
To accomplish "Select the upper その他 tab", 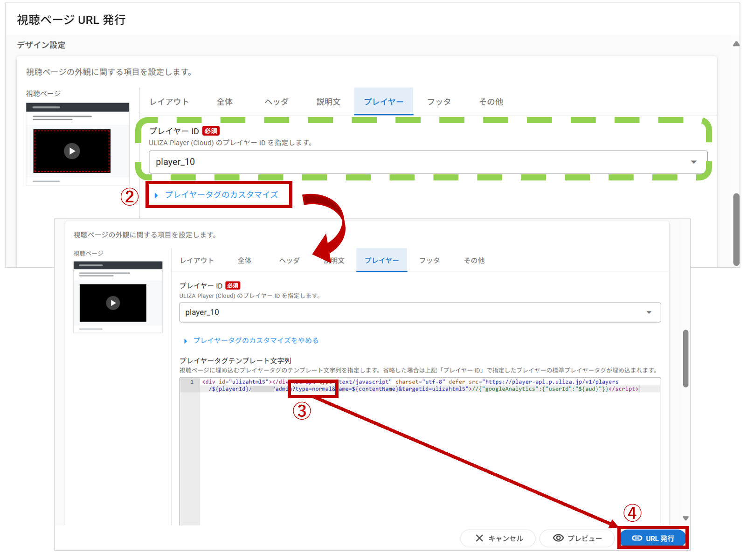I will coord(491,102).
